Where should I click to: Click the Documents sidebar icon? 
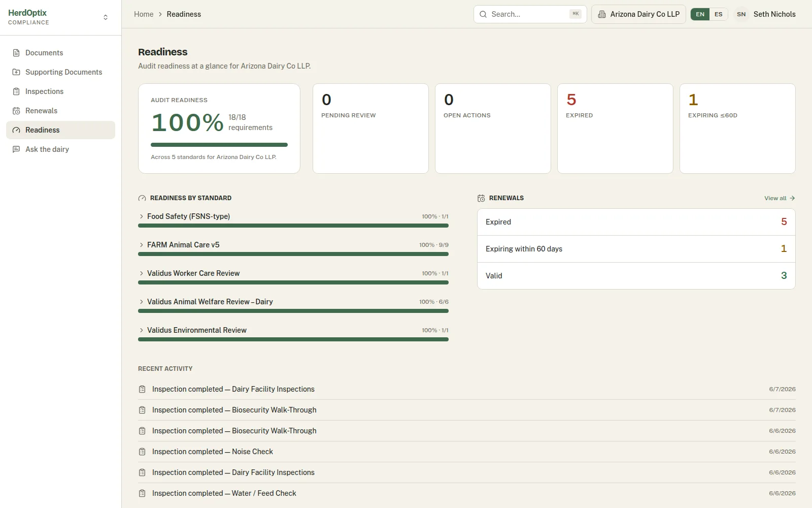coord(16,53)
